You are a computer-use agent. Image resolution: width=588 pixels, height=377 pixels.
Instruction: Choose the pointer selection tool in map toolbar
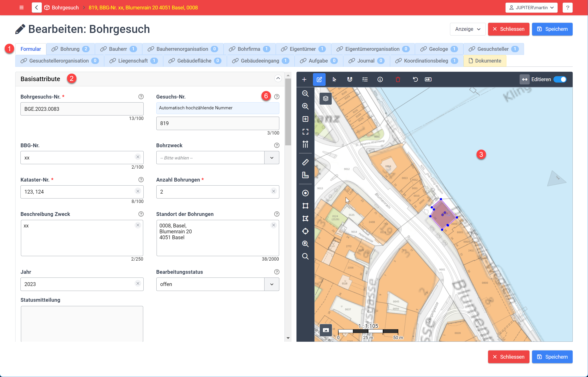334,79
